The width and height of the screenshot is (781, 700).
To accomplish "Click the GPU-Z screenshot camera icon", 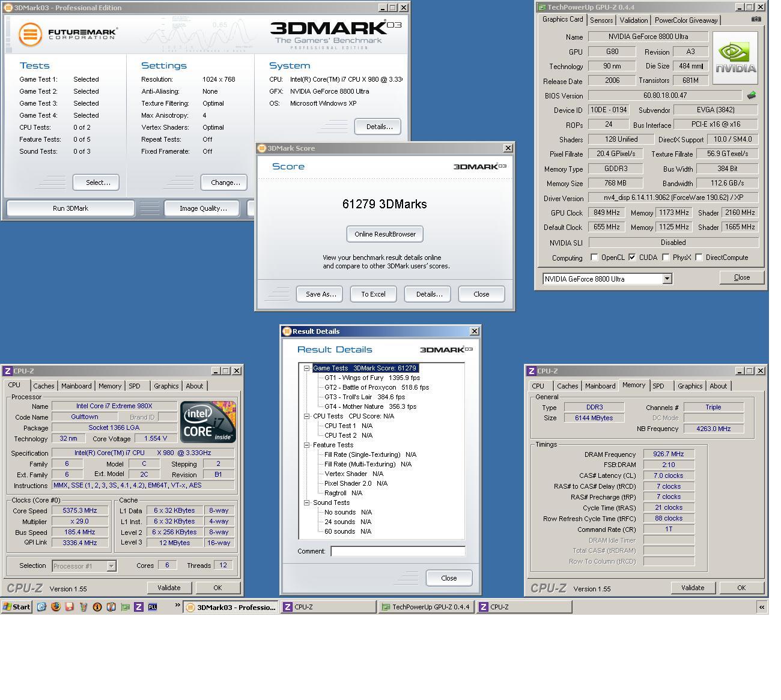I will pos(756,19).
